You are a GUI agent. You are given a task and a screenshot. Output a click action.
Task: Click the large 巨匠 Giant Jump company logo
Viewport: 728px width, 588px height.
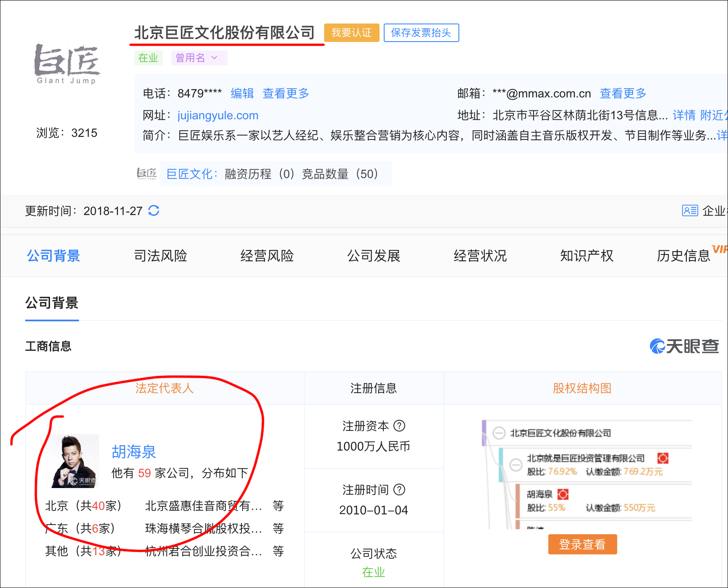coord(67,64)
